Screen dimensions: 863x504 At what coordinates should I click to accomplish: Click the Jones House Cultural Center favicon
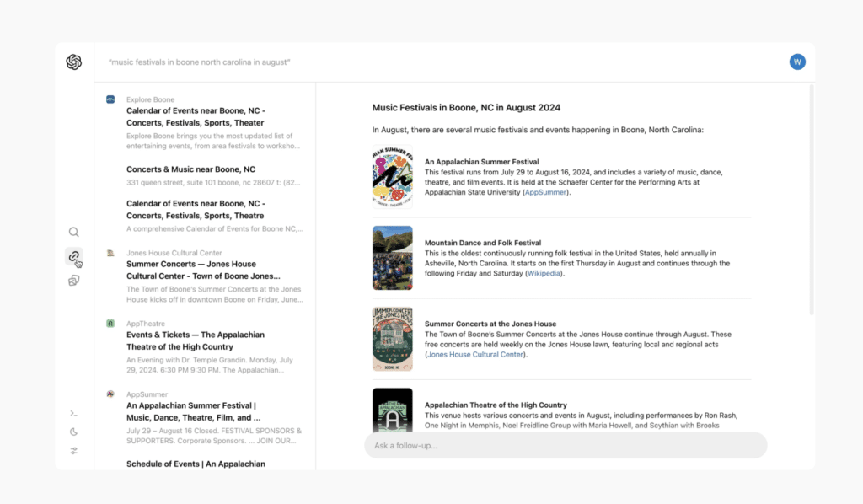[110, 253]
